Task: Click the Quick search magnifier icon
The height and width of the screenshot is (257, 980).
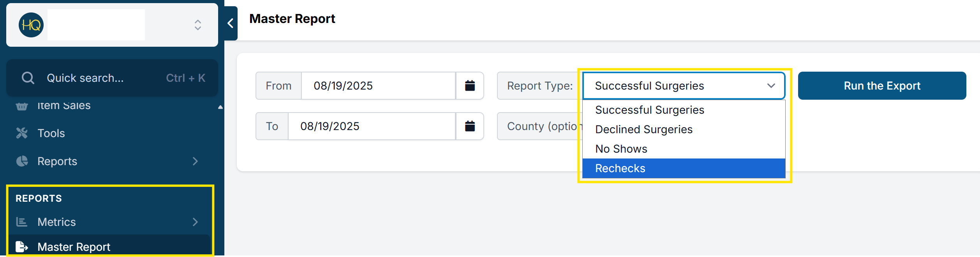Action: click(28, 78)
